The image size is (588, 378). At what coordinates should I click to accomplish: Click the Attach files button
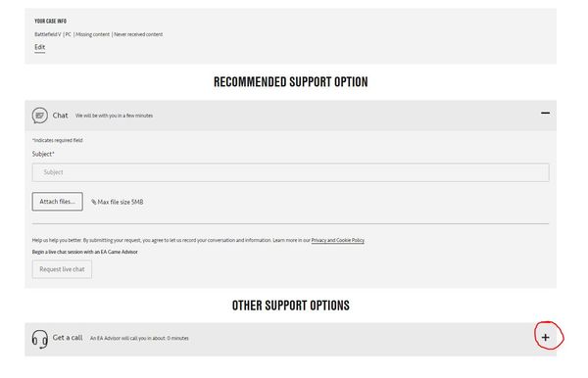58,202
